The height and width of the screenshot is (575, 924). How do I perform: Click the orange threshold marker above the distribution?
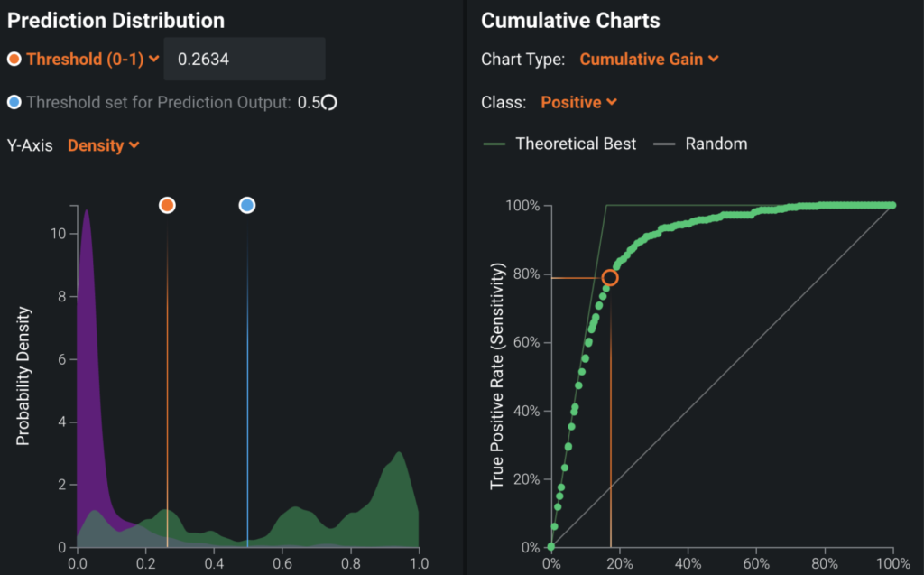point(166,205)
